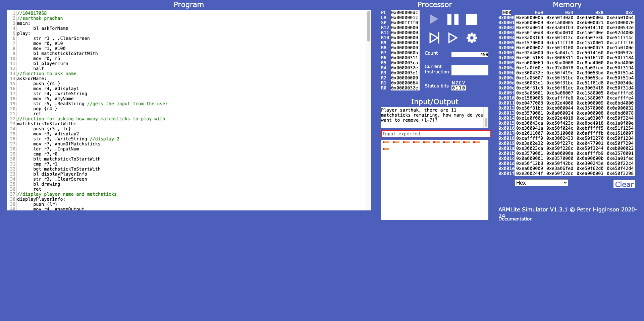Click the output text 'Player sarthak, there are 11'

coord(419,110)
